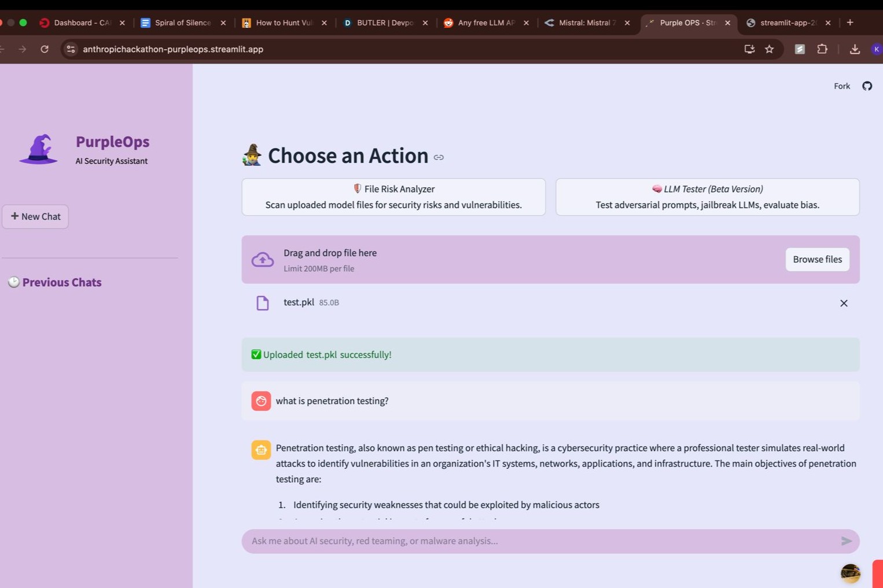Click the AI Security Assistant subtitle
Viewport: 883px width, 588px height.
pos(111,161)
